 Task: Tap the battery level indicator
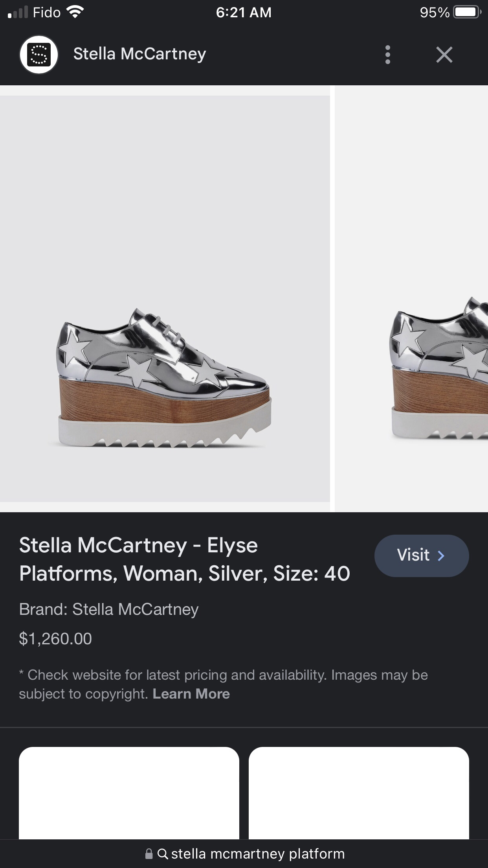[x=466, y=12]
